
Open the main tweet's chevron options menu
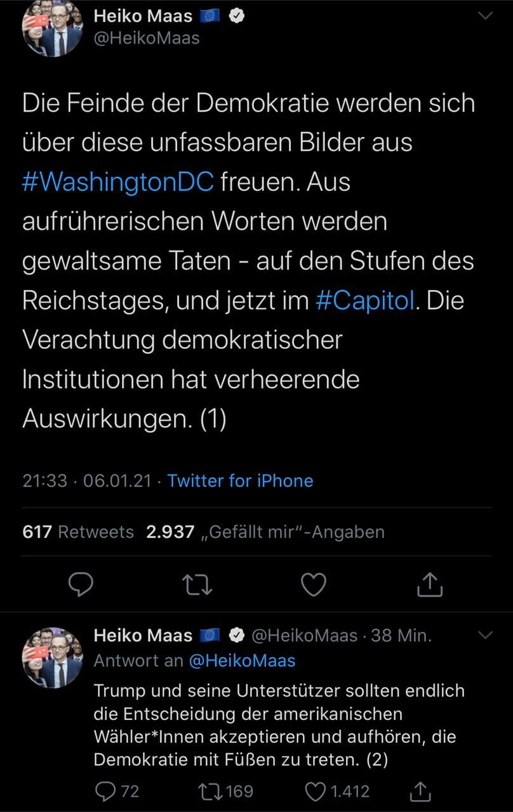[x=484, y=17]
